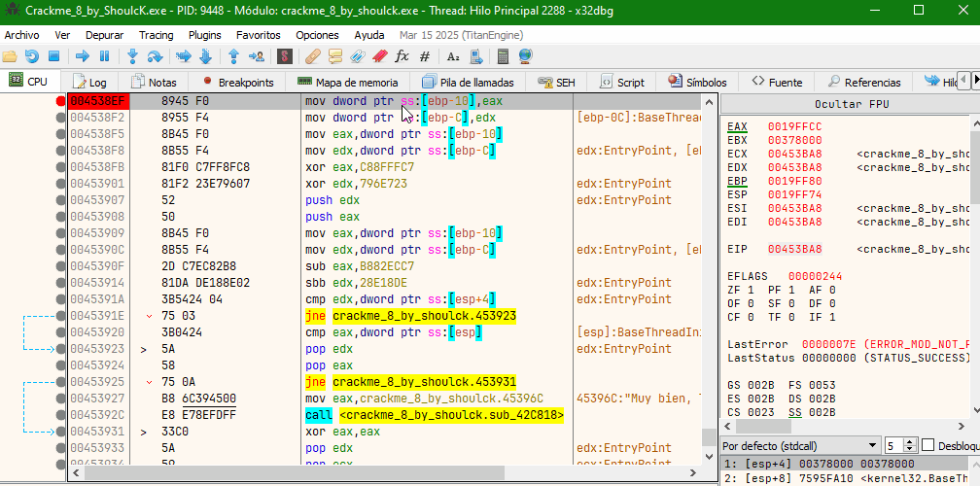Screen dimensions: 980x486
Task: Set breakpoint dot at 00453907
Action: point(60,200)
